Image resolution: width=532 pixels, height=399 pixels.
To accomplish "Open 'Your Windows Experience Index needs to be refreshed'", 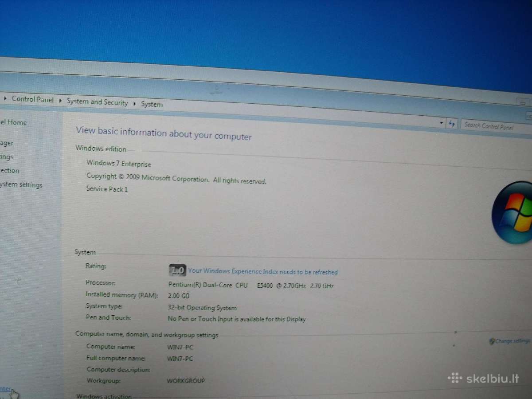I will click(x=263, y=271).
